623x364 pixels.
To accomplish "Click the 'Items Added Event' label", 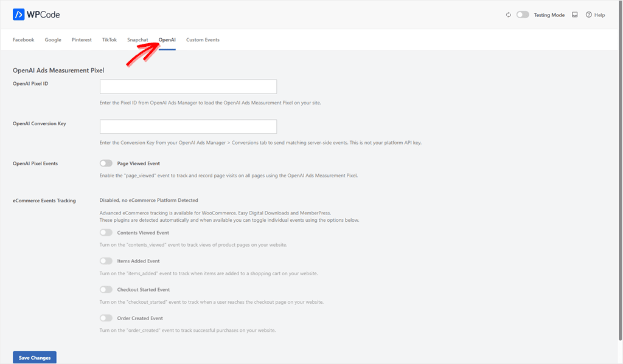I will 138,261.
